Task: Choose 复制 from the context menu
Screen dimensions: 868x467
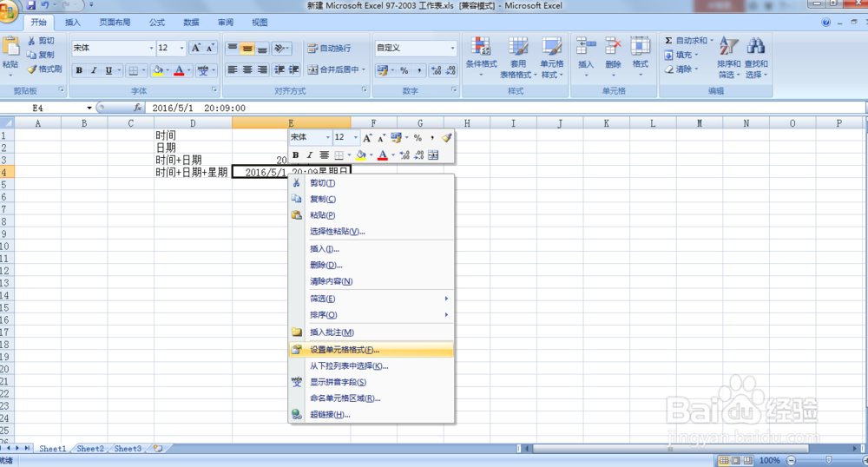Action: (371, 199)
